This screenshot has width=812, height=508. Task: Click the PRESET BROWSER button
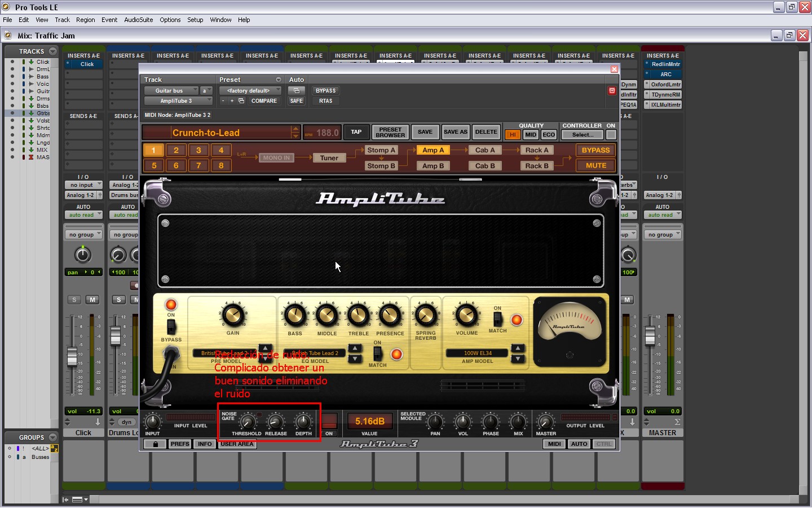coord(390,132)
